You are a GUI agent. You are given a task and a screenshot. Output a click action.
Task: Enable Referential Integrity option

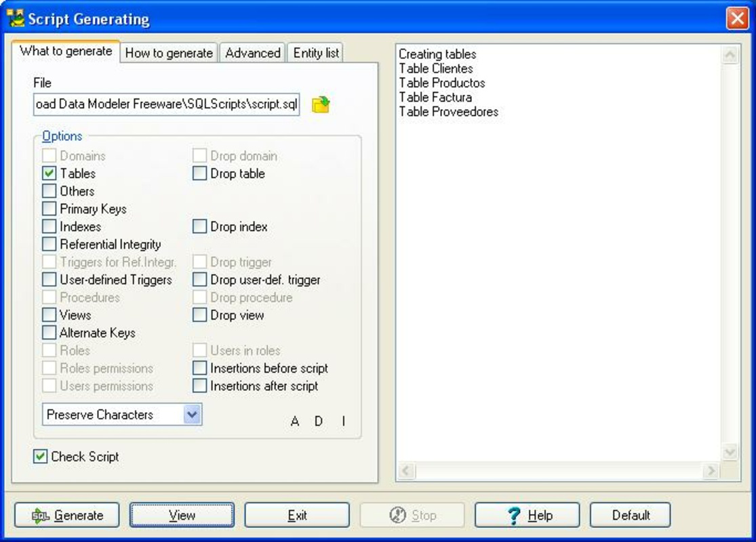click(49, 245)
